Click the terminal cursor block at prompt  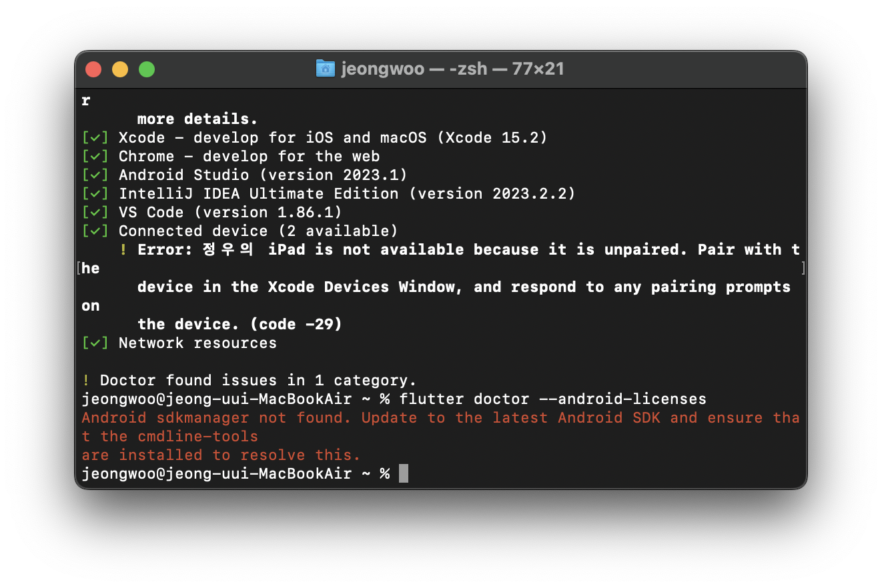[x=403, y=474]
